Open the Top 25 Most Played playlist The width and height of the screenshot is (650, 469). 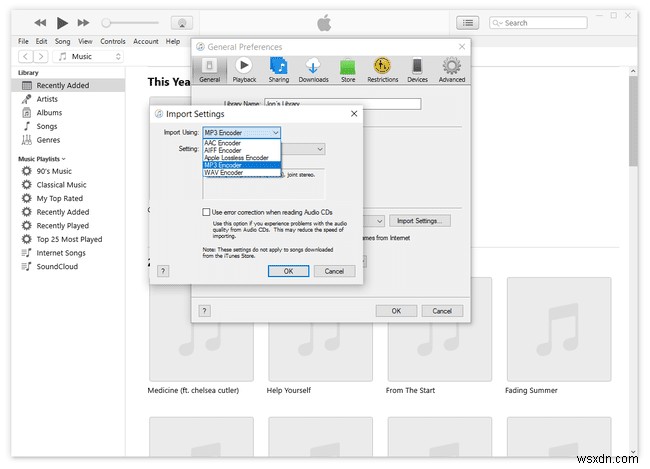pos(68,240)
